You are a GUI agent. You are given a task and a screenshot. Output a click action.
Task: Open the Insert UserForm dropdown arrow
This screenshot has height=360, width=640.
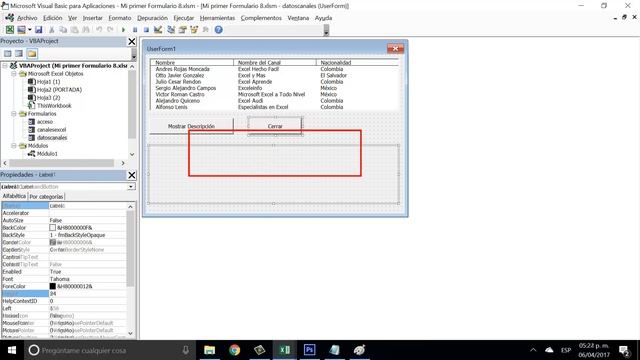click(x=29, y=29)
